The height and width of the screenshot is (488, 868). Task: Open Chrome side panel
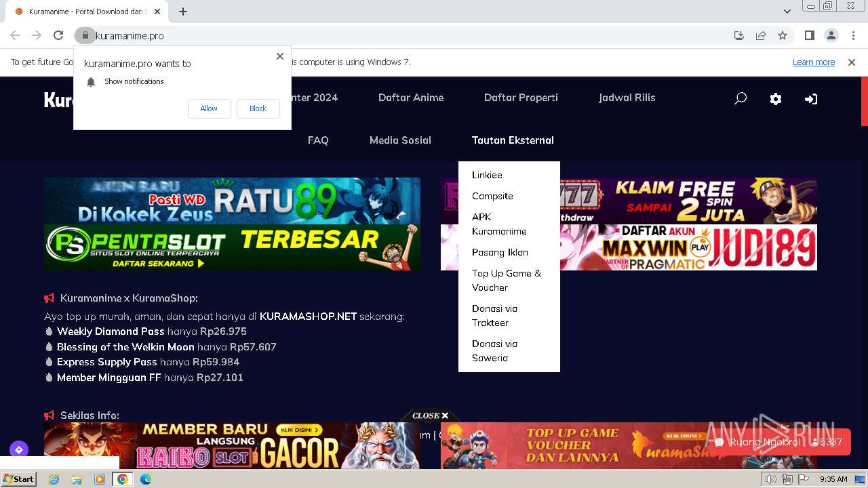(809, 35)
